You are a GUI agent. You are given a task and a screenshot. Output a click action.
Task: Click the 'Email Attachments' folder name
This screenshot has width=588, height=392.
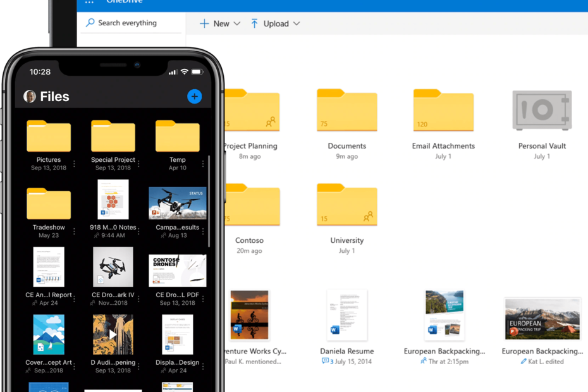[443, 146]
